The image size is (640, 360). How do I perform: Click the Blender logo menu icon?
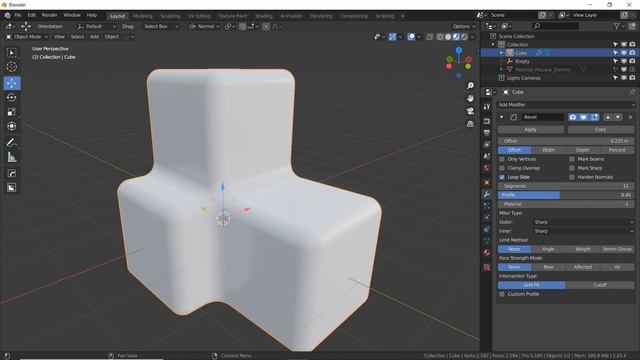(7, 15)
